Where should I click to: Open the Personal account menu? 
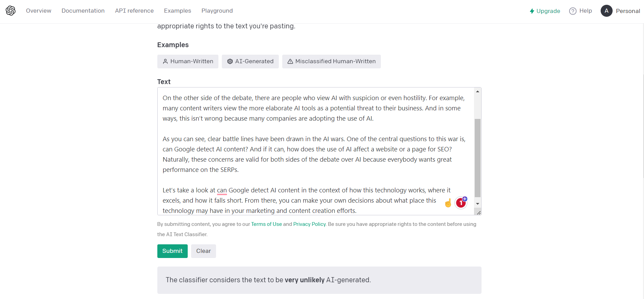[627, 11]
